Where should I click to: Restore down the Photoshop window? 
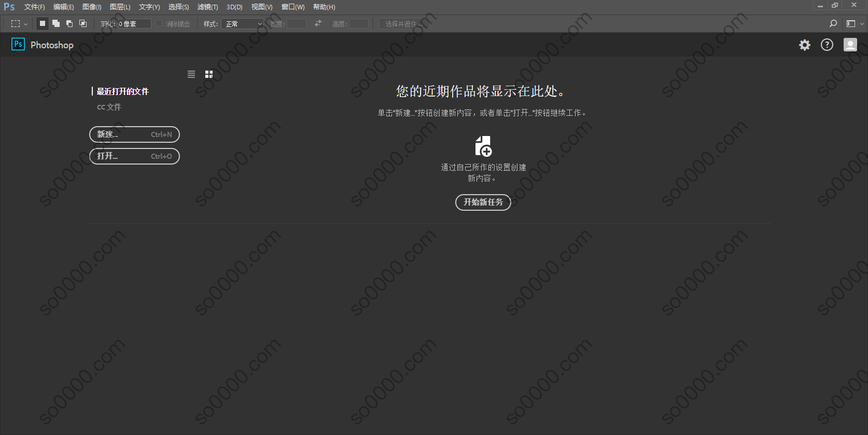835,5
